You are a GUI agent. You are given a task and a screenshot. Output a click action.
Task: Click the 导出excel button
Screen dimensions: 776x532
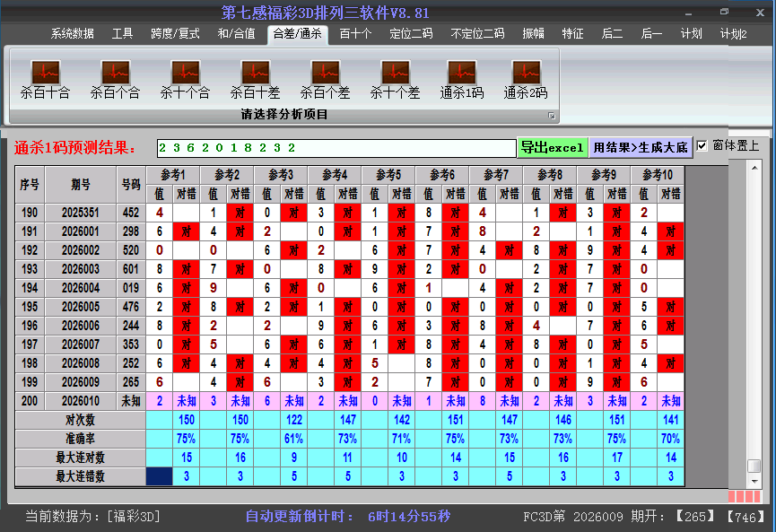pyautogui.click(x=552, y=147)
